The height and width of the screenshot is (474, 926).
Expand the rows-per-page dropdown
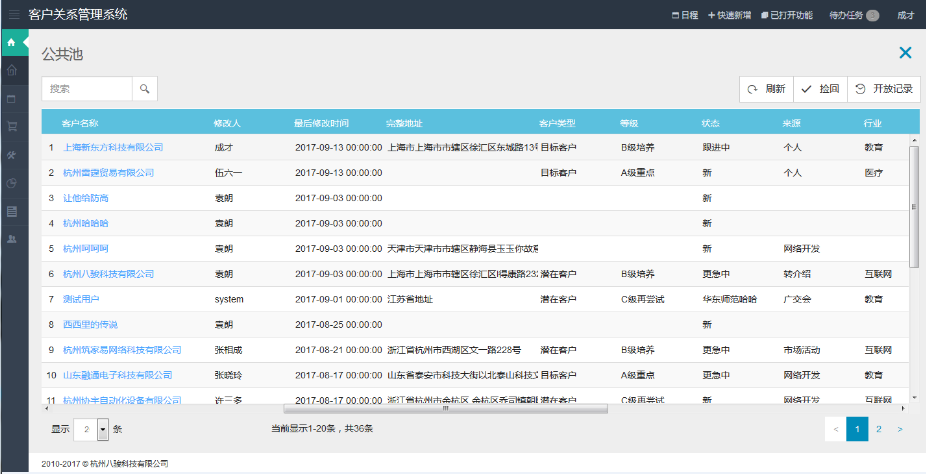click(x=103, y=429)
